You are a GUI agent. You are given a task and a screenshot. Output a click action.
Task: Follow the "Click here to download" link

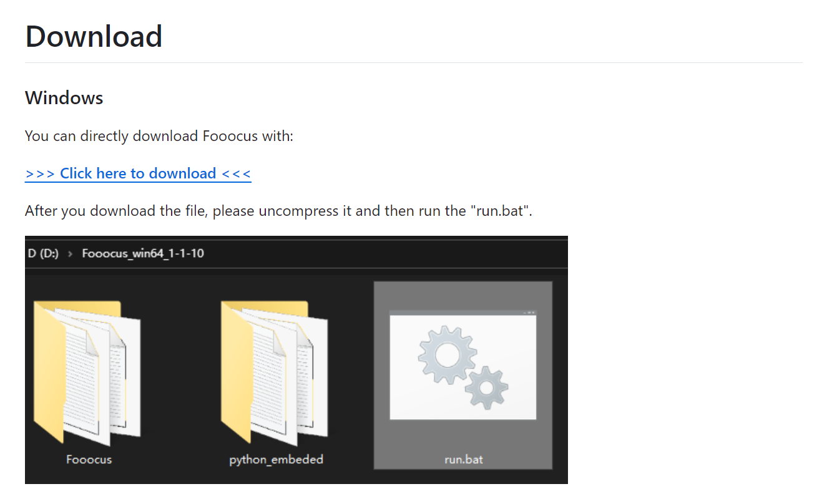tap(138, 173)
